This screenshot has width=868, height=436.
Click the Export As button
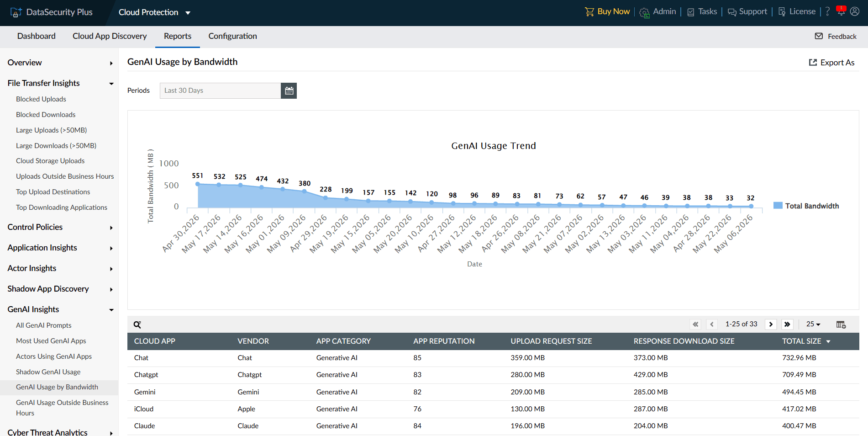832,63
